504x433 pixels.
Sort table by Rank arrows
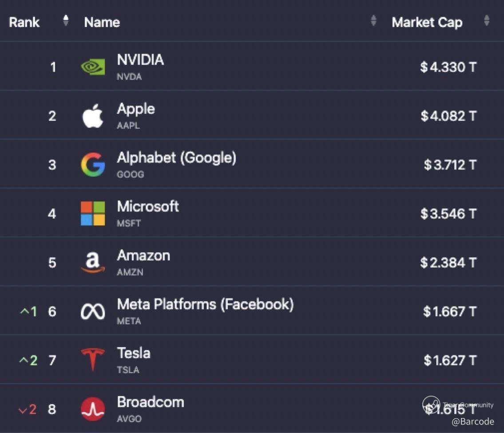pos(66,20)
